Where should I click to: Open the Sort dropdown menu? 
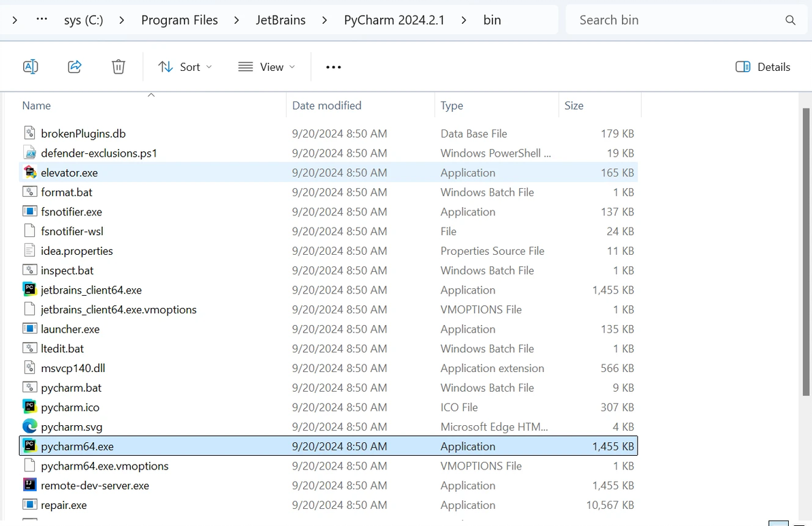coord(185,67)
